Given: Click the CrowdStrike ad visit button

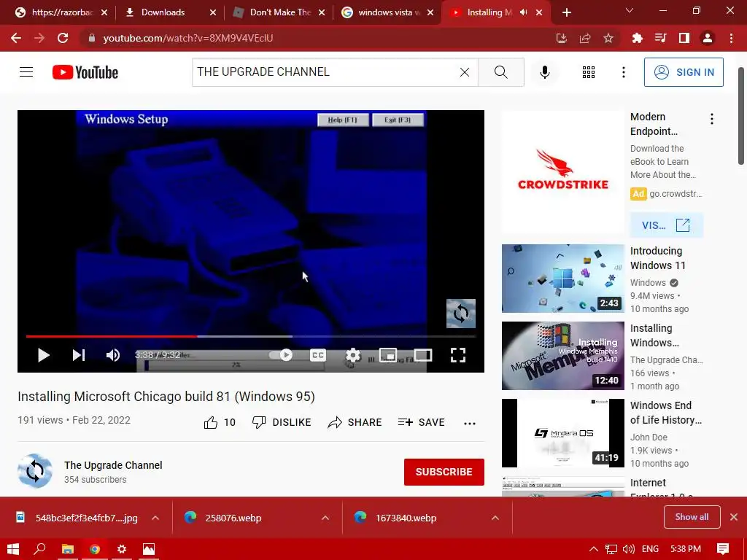Looking at the screenshot, I should click(x=666, y=225).
